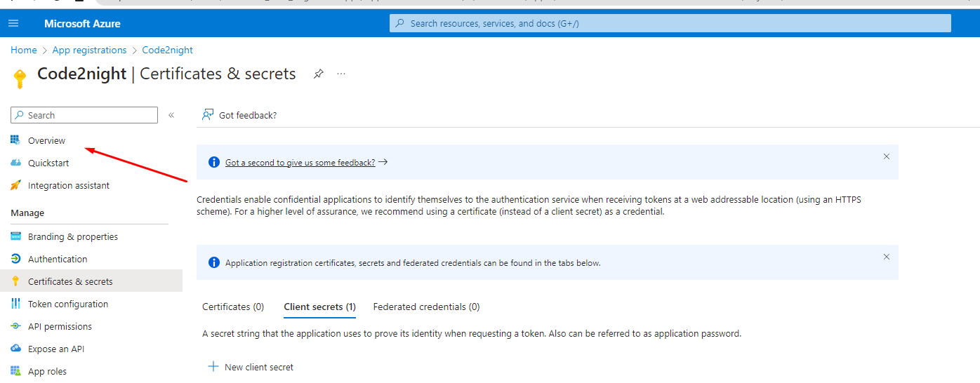Click the info icon in feedback banner

[x=214, y=162]
